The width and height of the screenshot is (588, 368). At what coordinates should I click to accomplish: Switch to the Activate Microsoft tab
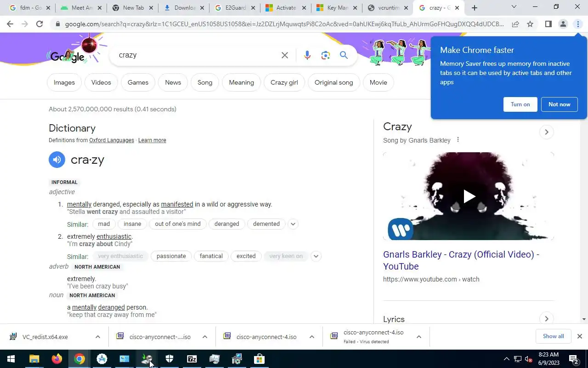click(x=285, y=8)
